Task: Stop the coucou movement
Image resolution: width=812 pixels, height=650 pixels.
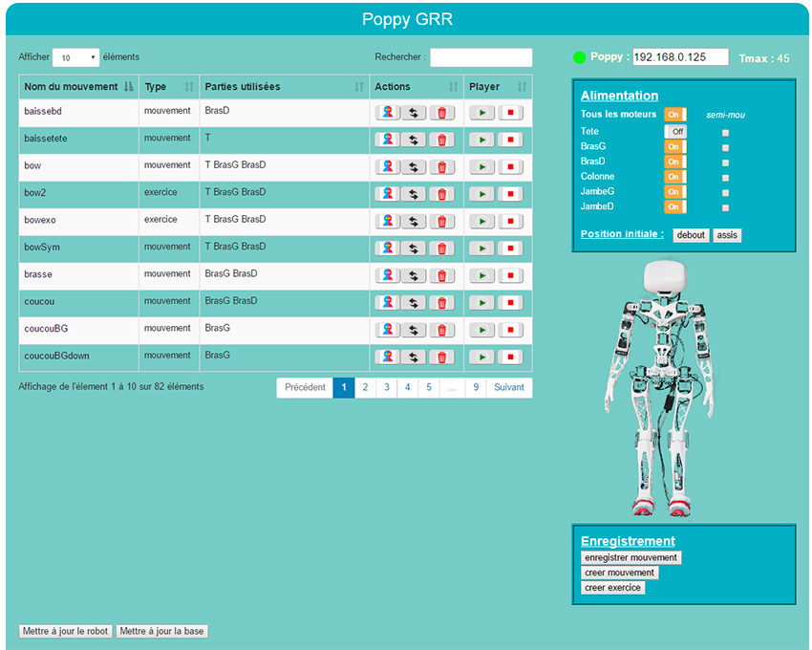Action: 510,303
